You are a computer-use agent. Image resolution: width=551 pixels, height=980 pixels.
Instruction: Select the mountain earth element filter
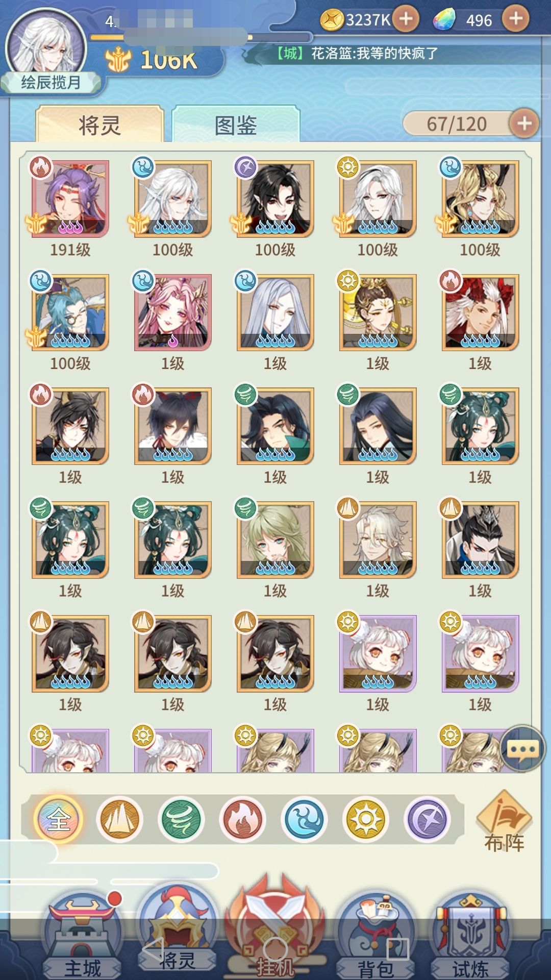[119, 819]
